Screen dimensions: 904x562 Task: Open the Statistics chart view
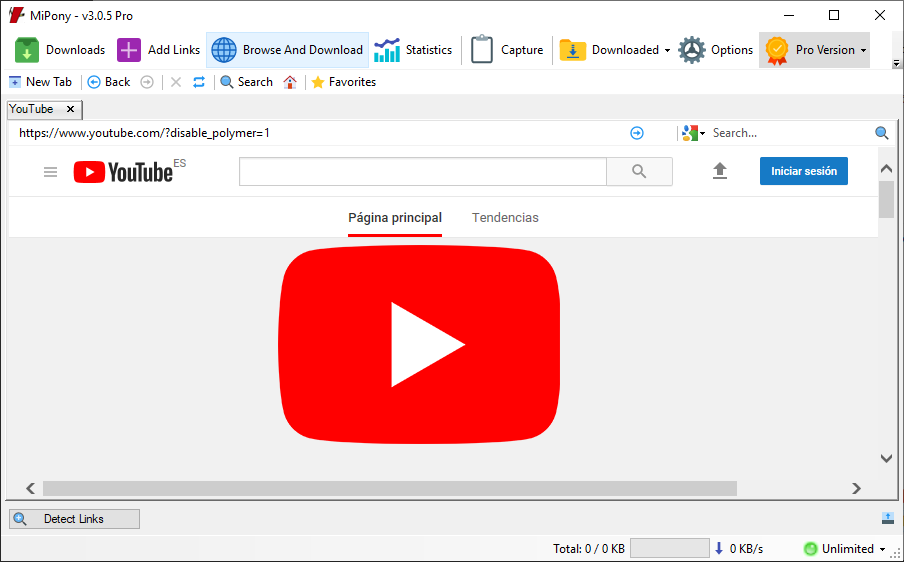tap(413, 50)
